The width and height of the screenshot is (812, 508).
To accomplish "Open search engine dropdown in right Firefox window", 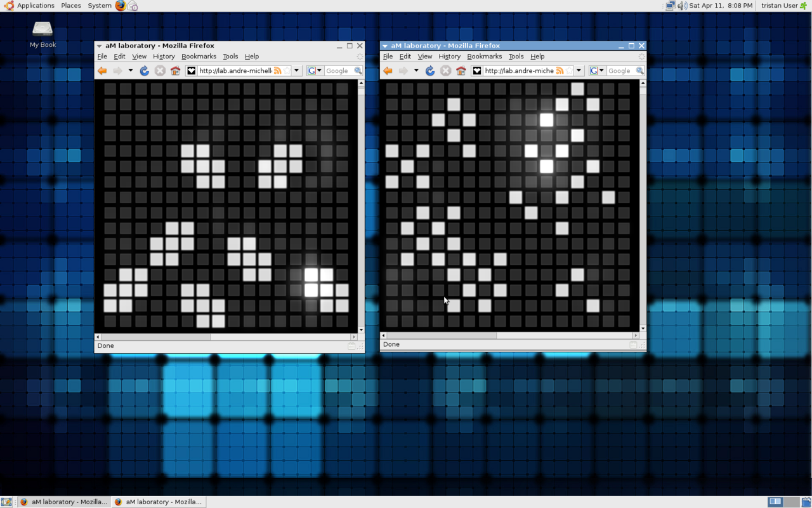I will tap(601, 70).
